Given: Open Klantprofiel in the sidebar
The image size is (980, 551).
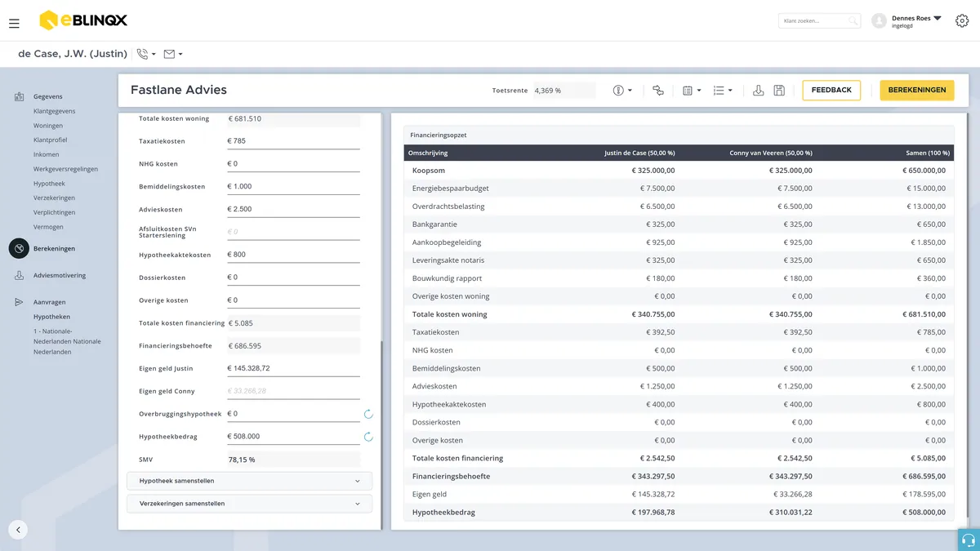Looking at the screenshot, I should click(x=51, y=140).
